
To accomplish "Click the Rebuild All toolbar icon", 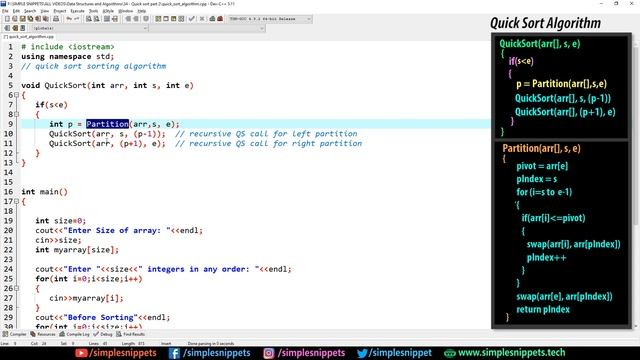I will point(181,19).
